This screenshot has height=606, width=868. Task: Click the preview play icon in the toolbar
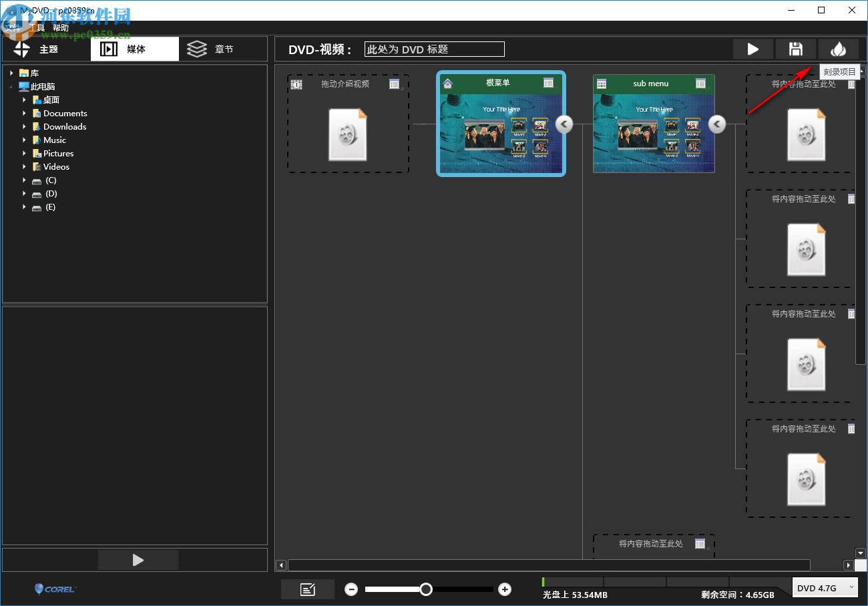pos(753,49)
